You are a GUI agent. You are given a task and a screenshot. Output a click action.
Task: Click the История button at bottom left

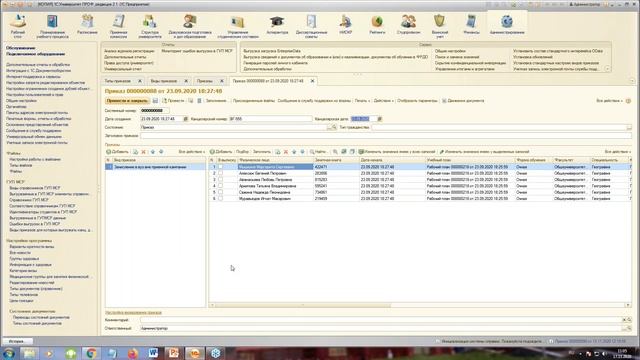17,341
